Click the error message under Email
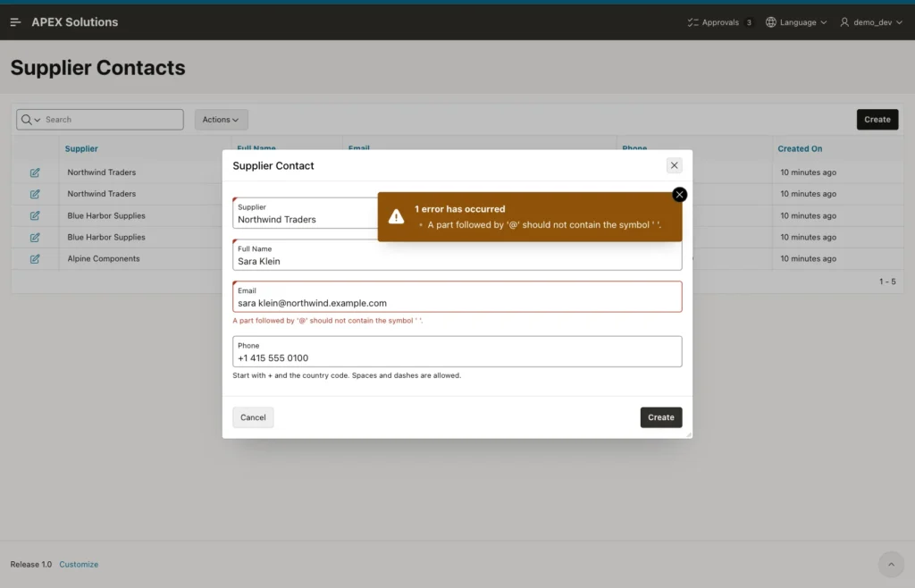Screen dimensions: 915x588 tap(327, 321)
